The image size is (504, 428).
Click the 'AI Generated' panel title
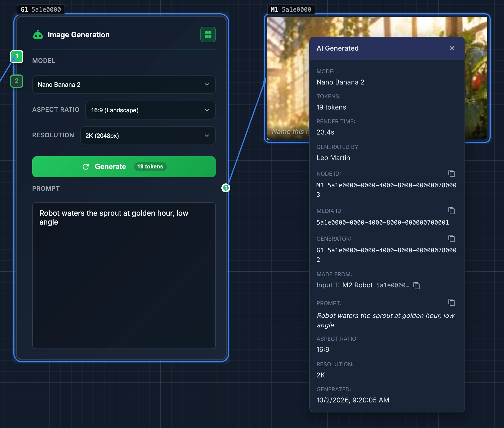(337, 48)
